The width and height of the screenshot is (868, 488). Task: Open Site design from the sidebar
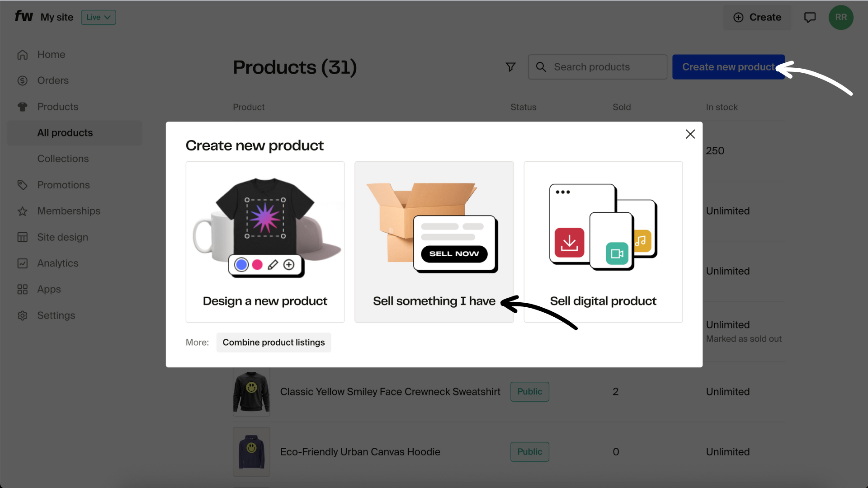[62, 237]
